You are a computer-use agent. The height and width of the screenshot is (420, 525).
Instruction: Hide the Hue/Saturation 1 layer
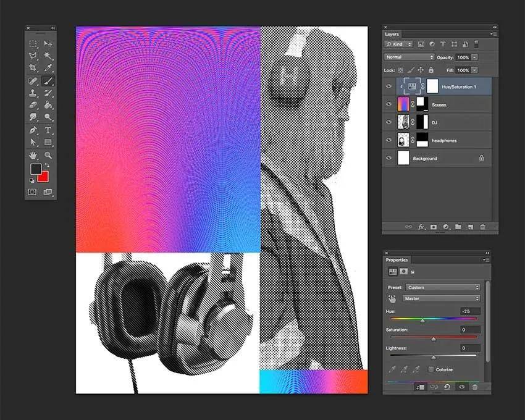(x=388, y=86)
